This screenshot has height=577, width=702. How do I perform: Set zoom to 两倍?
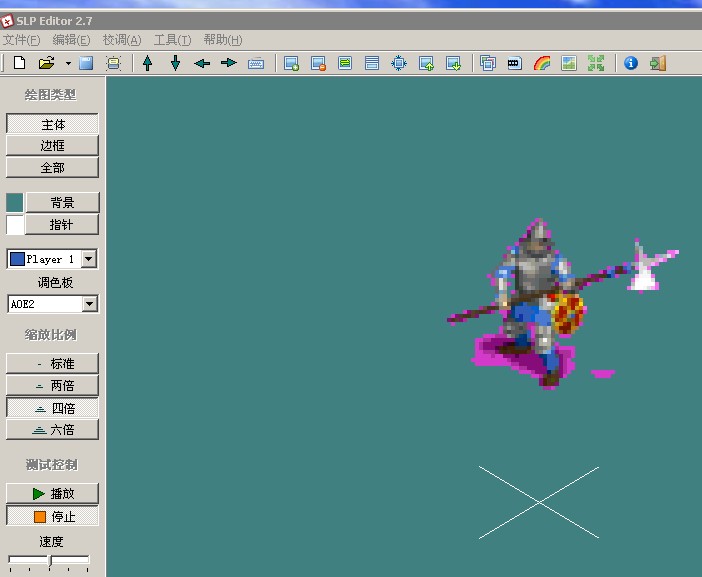(52, 385)
